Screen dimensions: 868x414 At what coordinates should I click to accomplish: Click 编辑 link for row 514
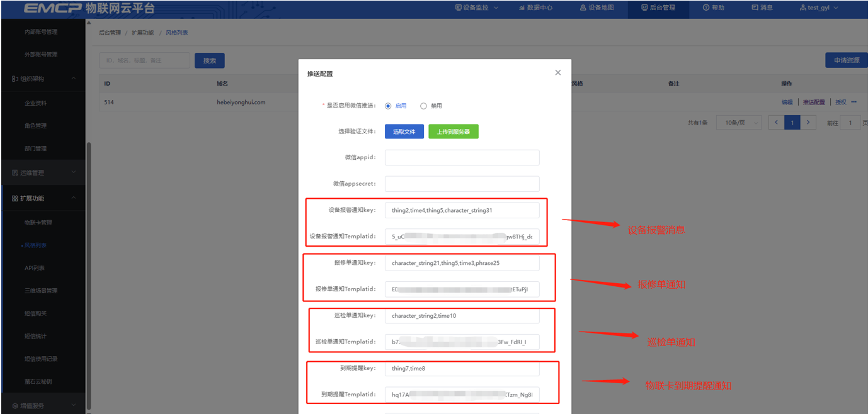pos(787,102)
